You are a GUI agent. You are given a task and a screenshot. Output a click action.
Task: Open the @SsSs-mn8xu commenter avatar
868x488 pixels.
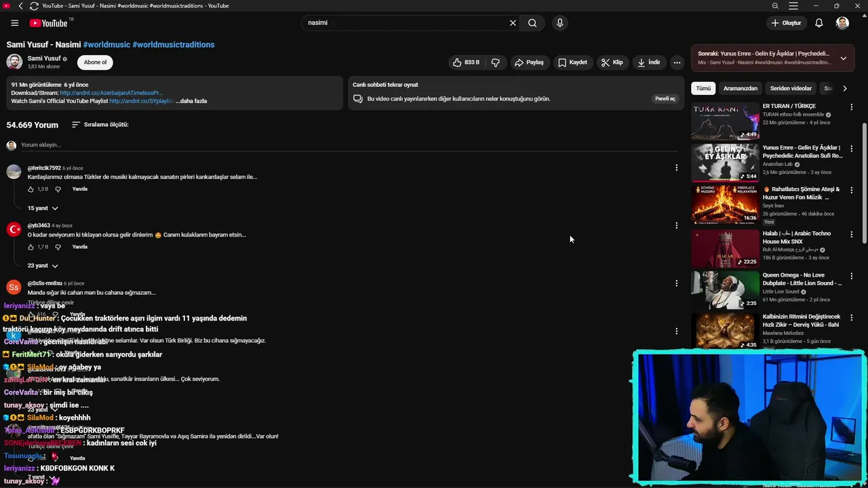pos(14,287)
